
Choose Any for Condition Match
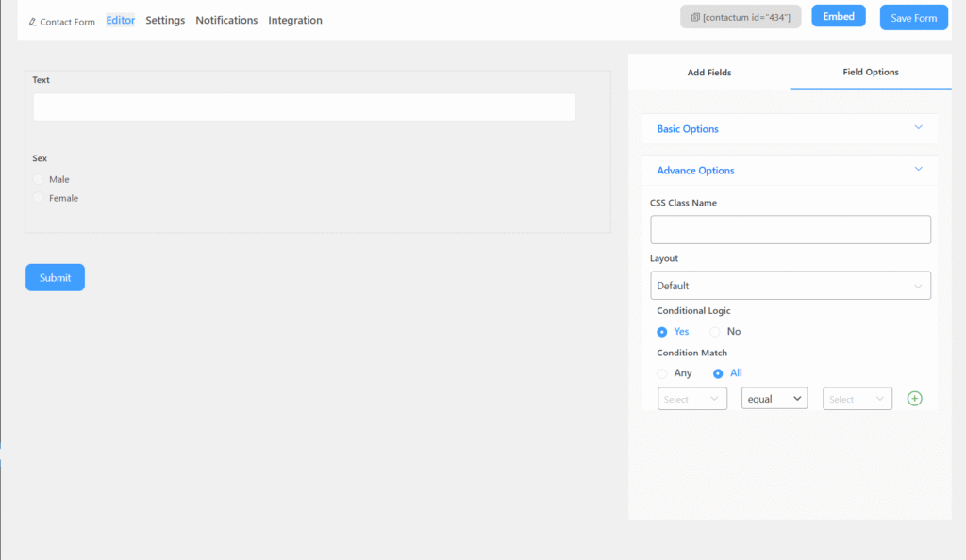point(662,373)
